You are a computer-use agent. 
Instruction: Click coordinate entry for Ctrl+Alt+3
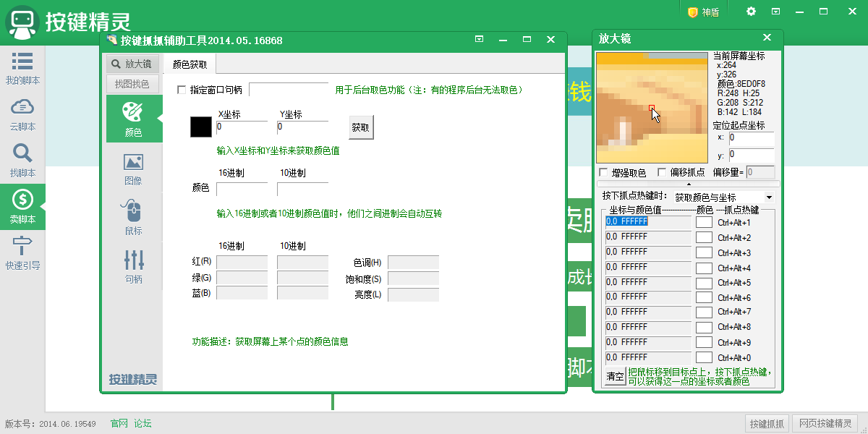click(648, 253)
